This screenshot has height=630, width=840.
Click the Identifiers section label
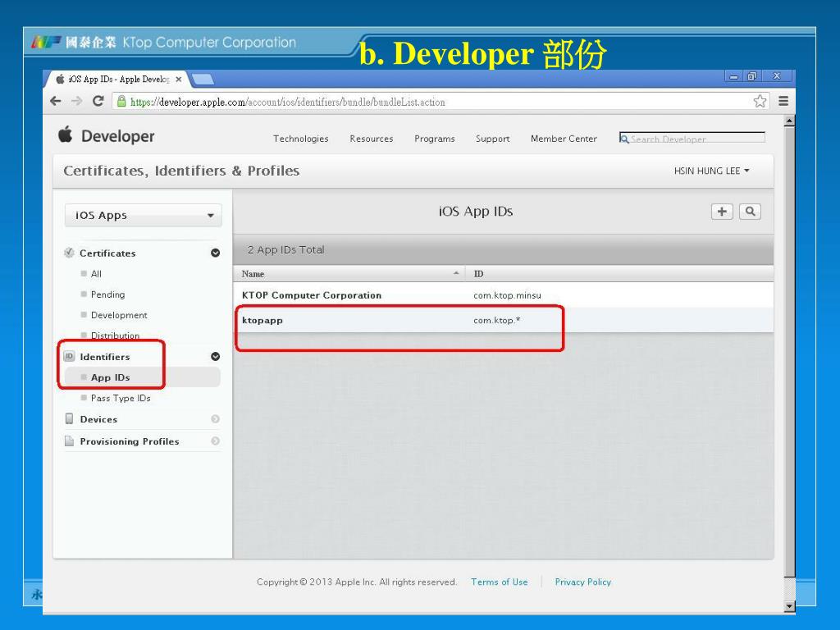point(105,357)
